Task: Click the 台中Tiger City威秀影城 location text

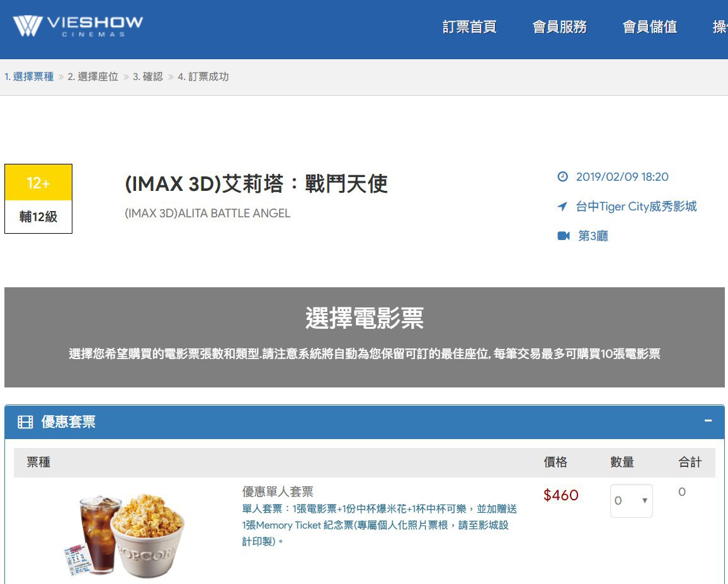Action: 636,207
